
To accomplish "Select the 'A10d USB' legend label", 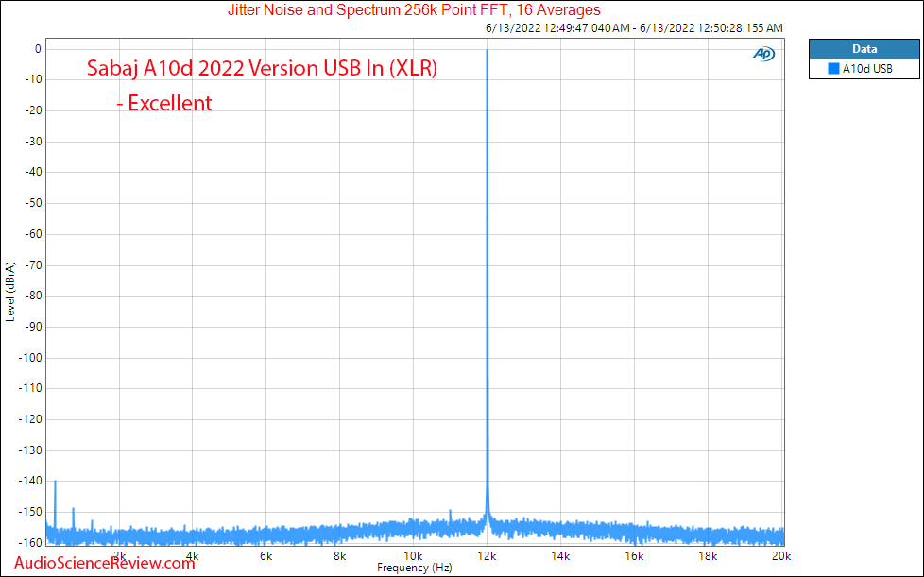I will tap(867, 69).
